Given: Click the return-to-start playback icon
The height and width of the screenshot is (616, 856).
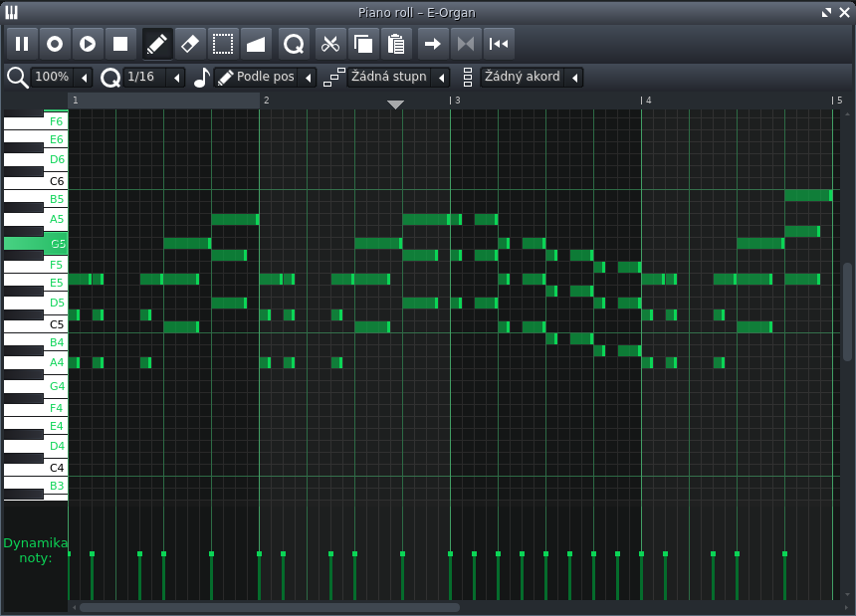Looking at the screenshot, I should coord(499,44).
